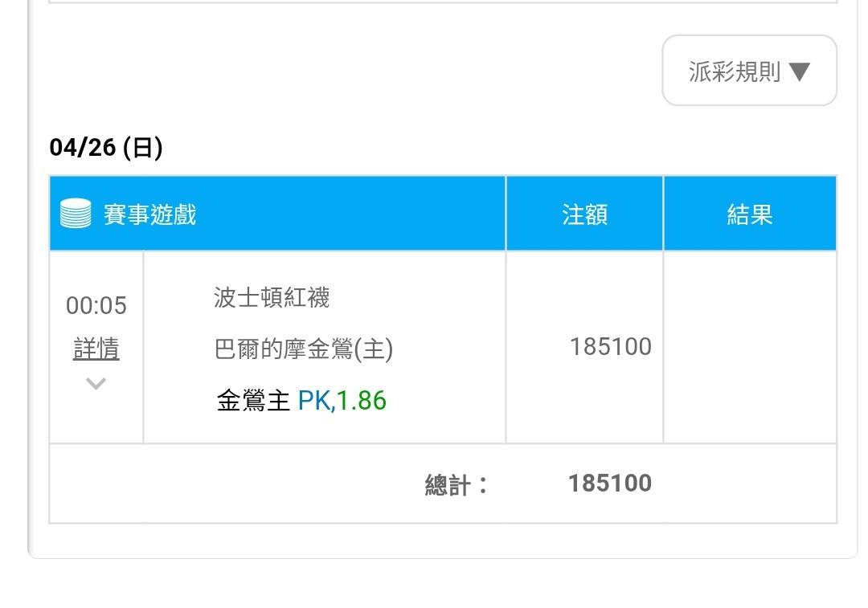The height and width of the screenshot is (608, 868).
Task: Click the 金鶯主 bet selection text
Action: pos(253,400)
